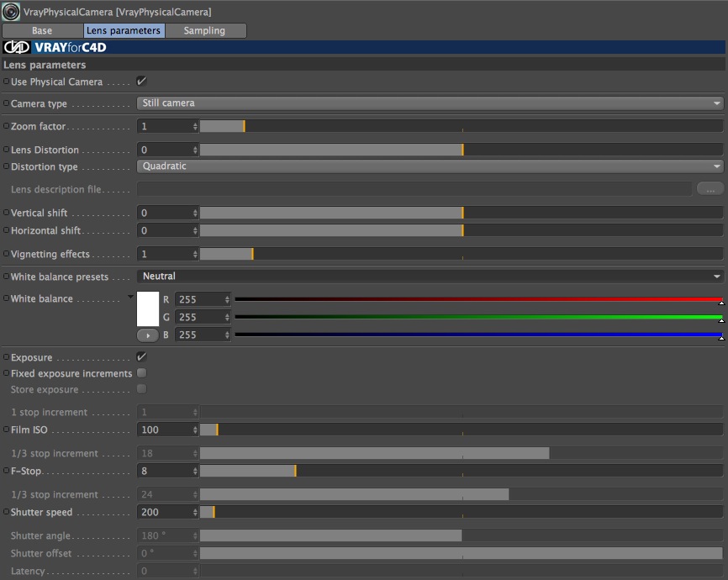Click the animation dot beside Use Physical Camera

7,82
